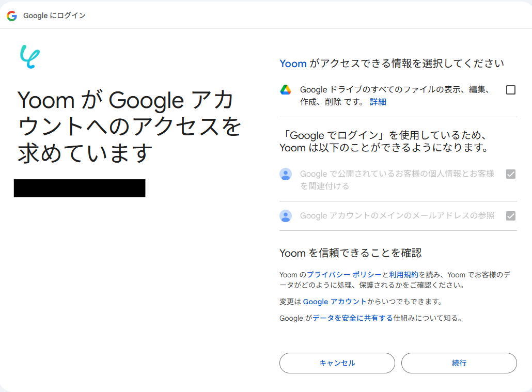Click the Google Drive icon
The image size is (532, 392).
click(x=286, y=90)
